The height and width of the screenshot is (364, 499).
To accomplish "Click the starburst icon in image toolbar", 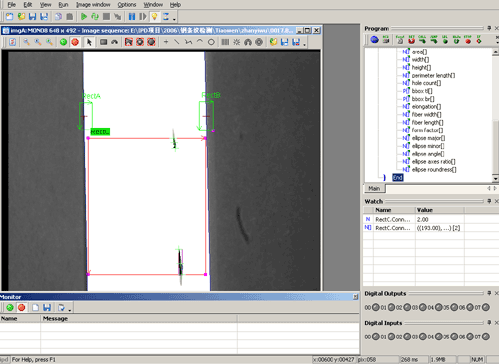I will pos(237,42).
